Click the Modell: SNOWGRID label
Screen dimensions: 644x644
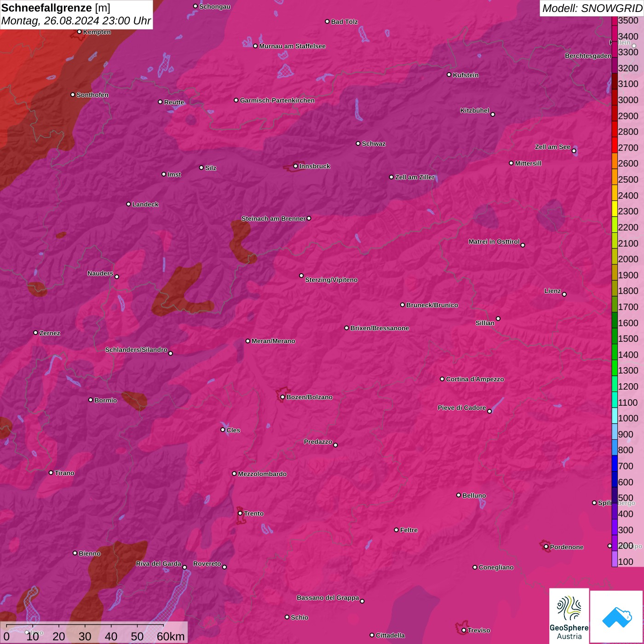click(x=592, y=8)
